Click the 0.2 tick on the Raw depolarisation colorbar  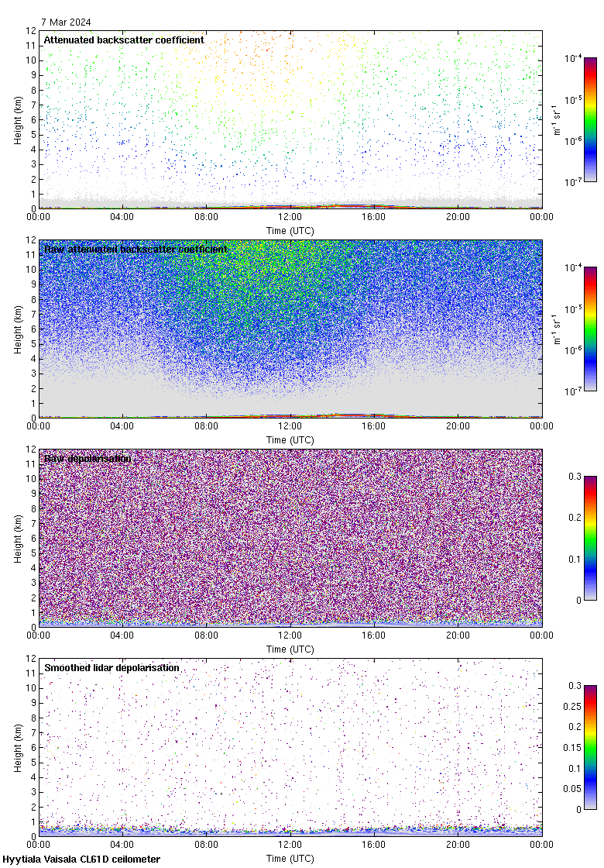tap(575, 518)
